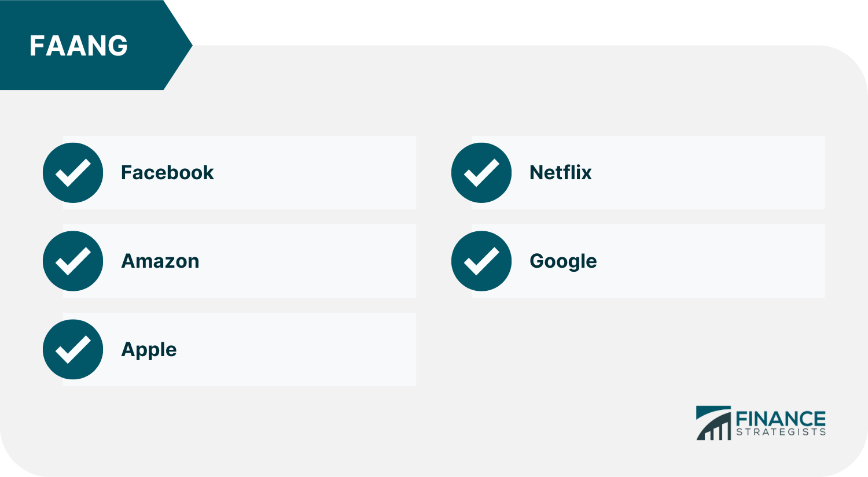Select the Finance Strategists bar-chart logo icon
This screenshot has width=868, height=477.
(x=713, y=423)
